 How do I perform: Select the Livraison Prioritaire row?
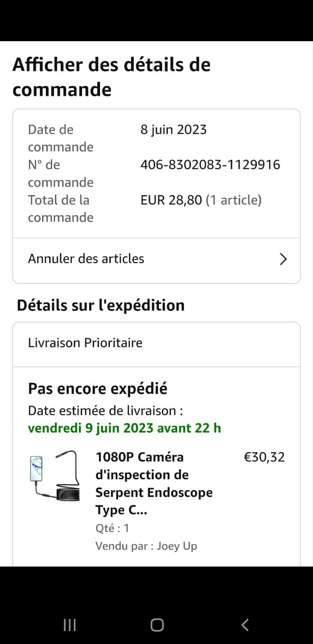tap(85, 343)
